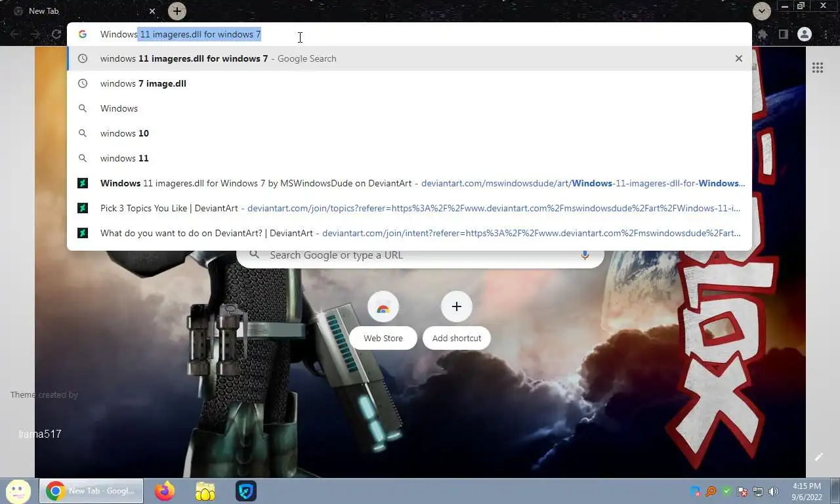
Task: Open DeviantArt MSWindowsDude imageres.dll result
Action: click(x=409, y=183)
